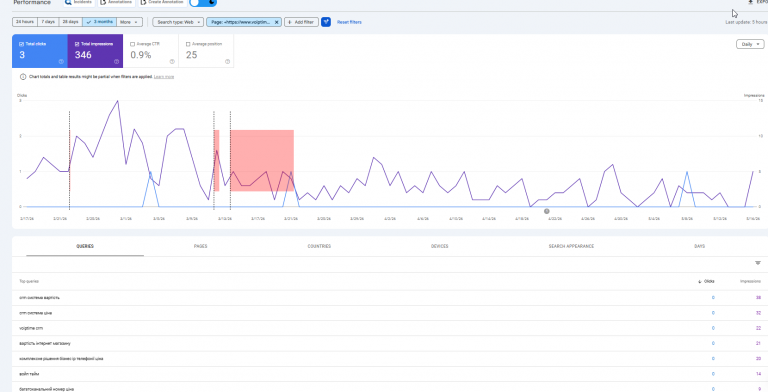The width and height of the screenshot is (768, 392).
Task: Enable the Average position metric checkbox
Action: coord(188,44)
